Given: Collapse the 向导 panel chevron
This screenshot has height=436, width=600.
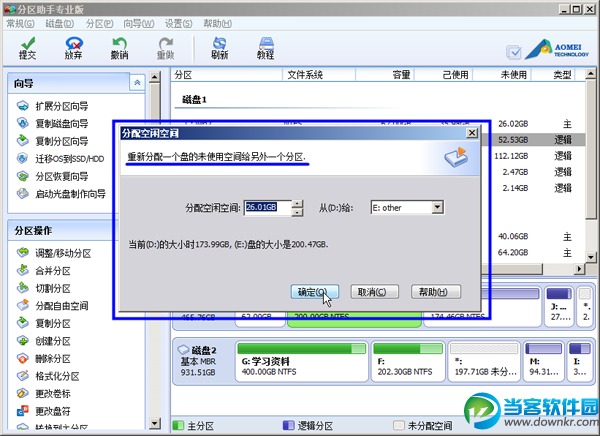Looking at the screenshot, I should (137, 83).
